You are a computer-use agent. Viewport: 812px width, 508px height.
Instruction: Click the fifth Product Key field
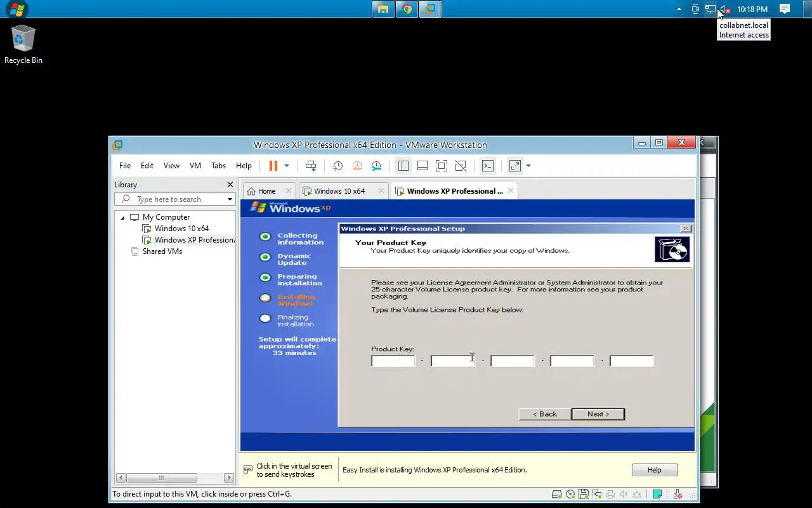[632, 361]
